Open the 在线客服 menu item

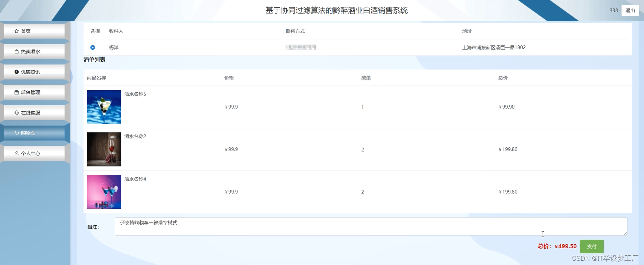tap(34, 112)
